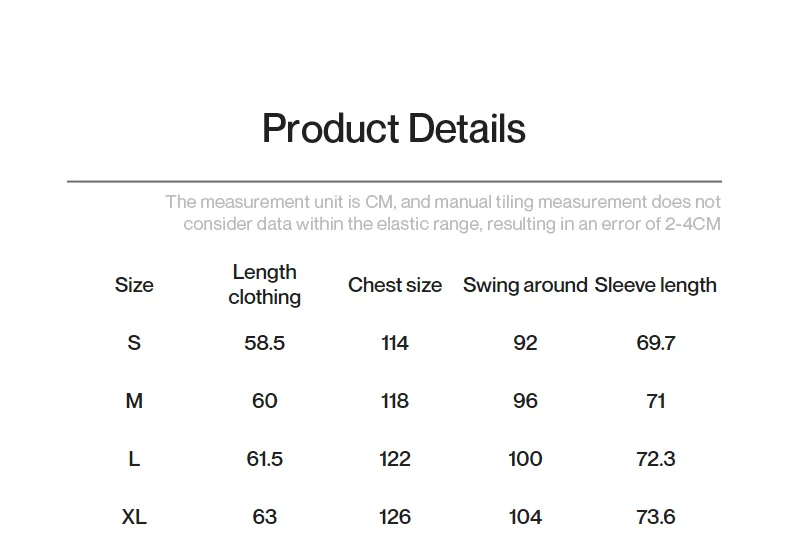Select the S size row label
This screenshot has height=545, width=790.
(x=134, y=343)
